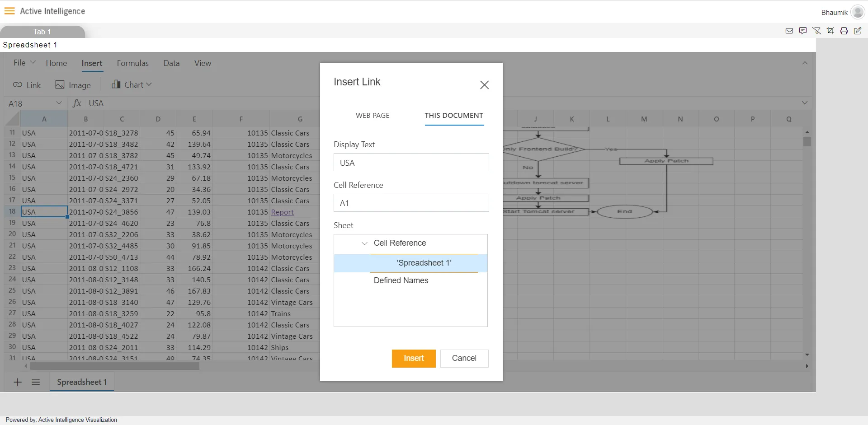Click the Report hyperlink in row 18
This screenshot has height=425, width=868.
coord(282,212)
